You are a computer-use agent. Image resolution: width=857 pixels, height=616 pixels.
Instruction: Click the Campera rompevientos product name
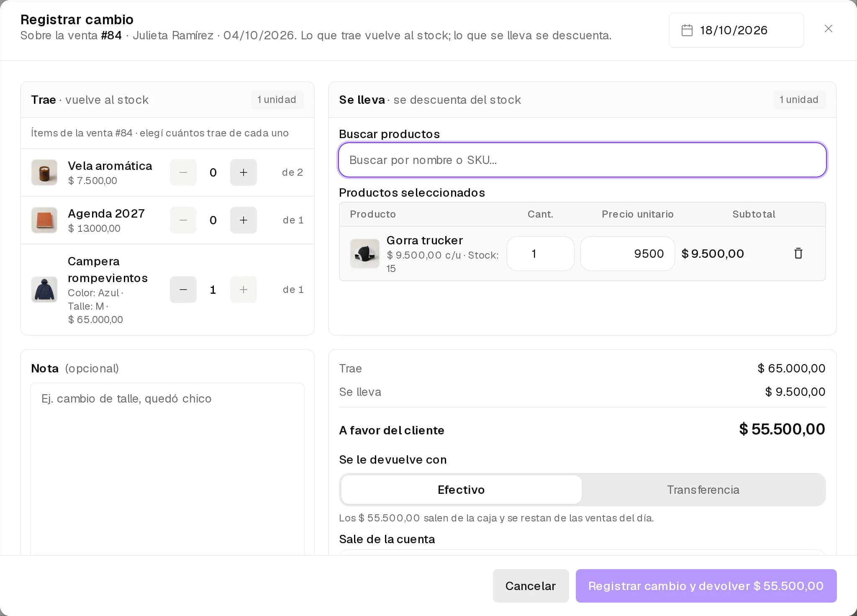(108, 269)
